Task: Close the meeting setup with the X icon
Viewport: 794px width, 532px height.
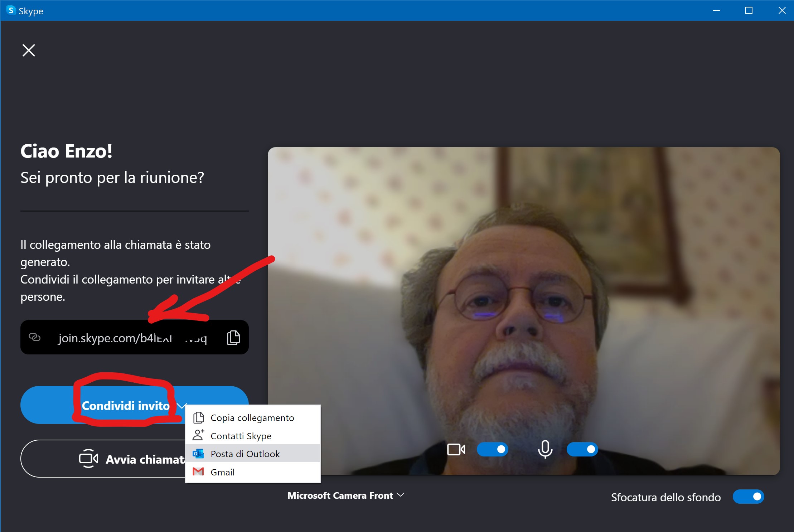Action: (x=29, y=50)
